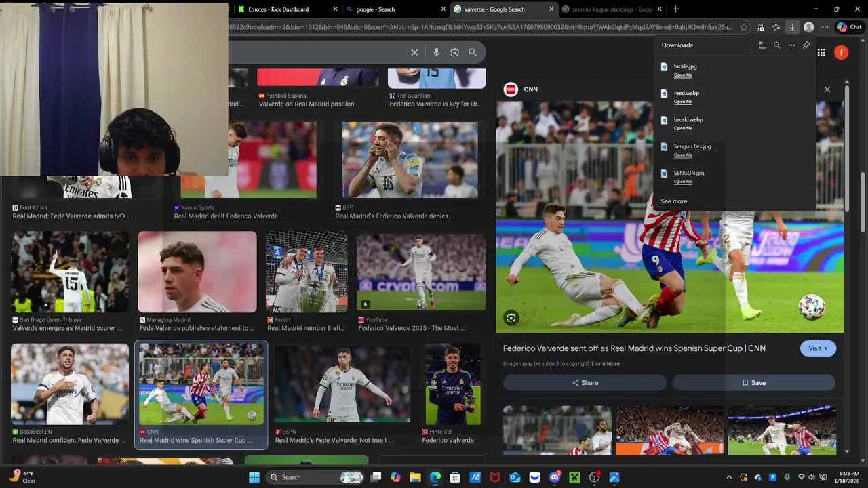Click See more in Downloads panel
The image size is (868, 488).
[674, 201]
